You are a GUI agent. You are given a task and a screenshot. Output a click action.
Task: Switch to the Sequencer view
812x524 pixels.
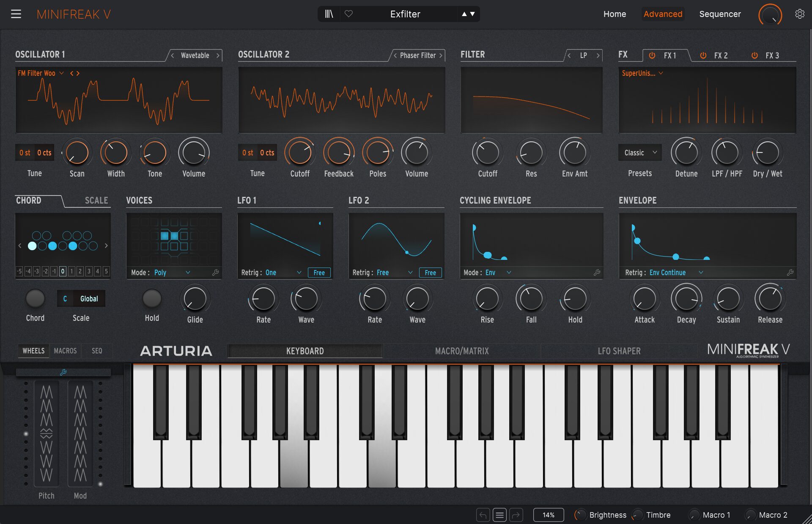720,14
